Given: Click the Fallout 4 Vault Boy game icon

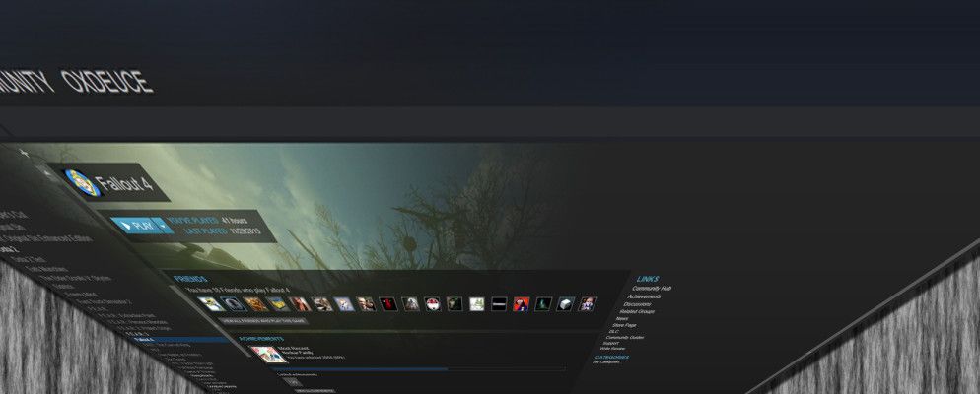Looking at the screenshot, I should point(83,182).
